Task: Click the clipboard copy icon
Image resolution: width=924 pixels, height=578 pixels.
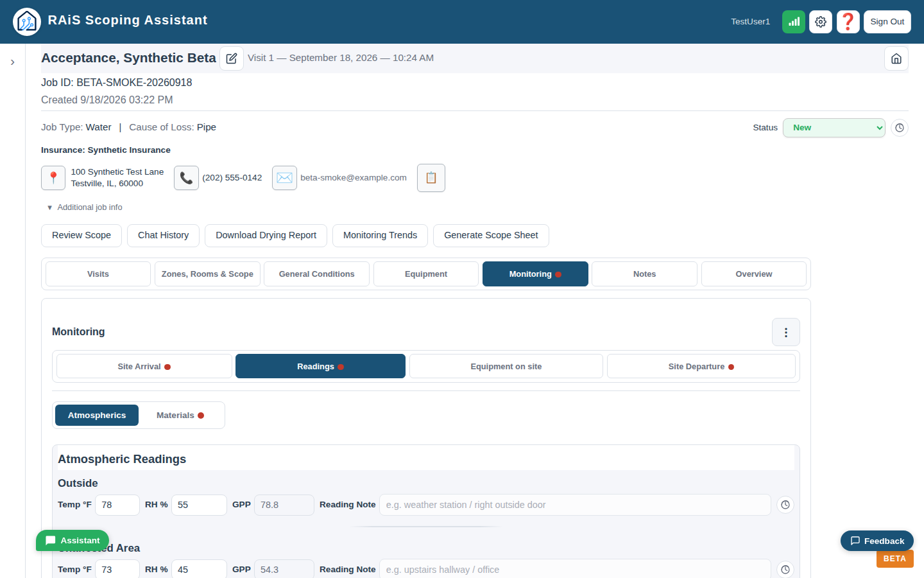Action: coord(431,178)
